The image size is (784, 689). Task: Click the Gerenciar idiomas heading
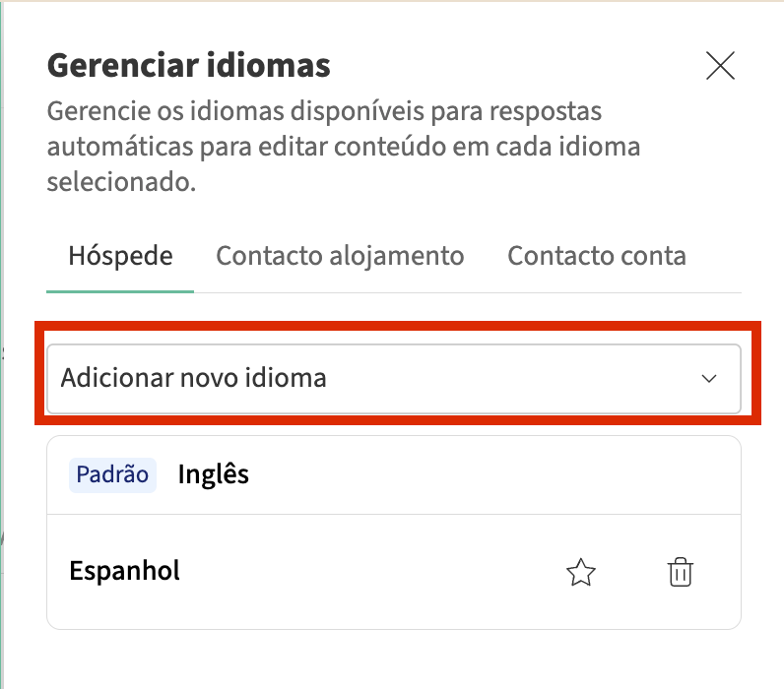point(189,66)
